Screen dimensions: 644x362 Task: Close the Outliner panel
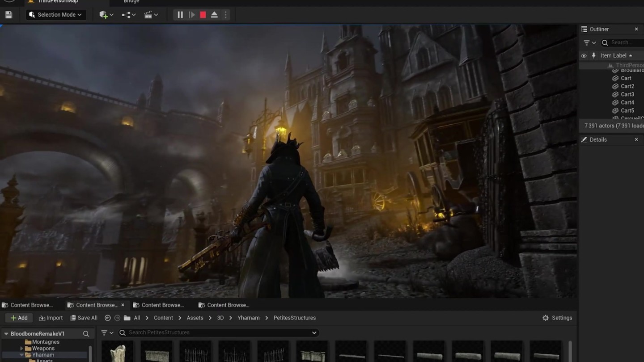pos(636,29)
